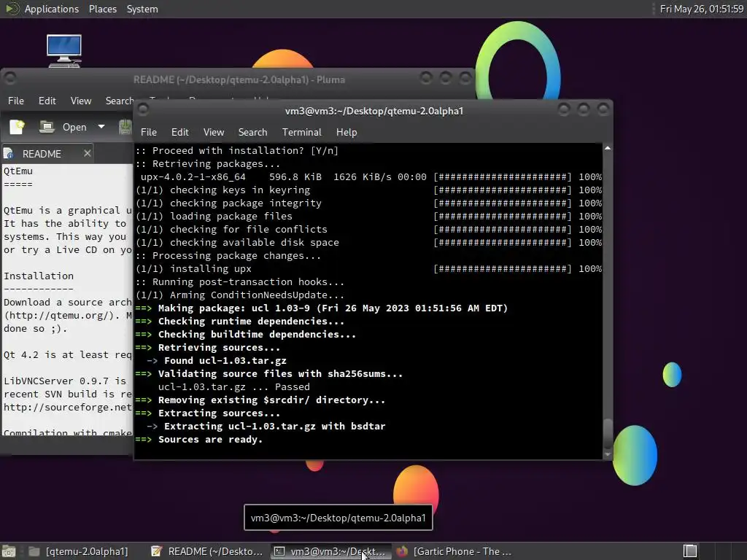The height and width of the screenshot is (560, 747).
Task: Click the terminal scrollbar down arrow
Action: coord(608,455)
